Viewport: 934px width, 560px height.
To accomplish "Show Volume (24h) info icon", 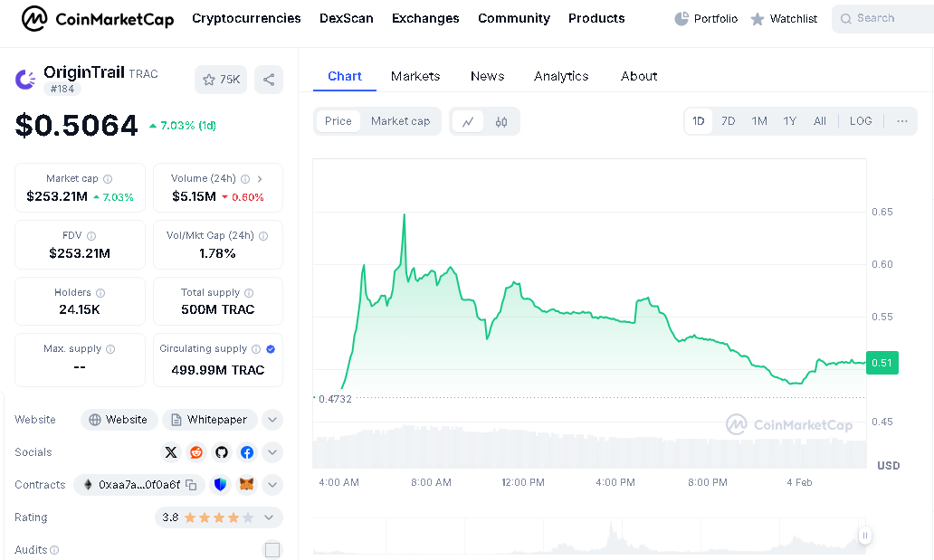I will 245,179.
